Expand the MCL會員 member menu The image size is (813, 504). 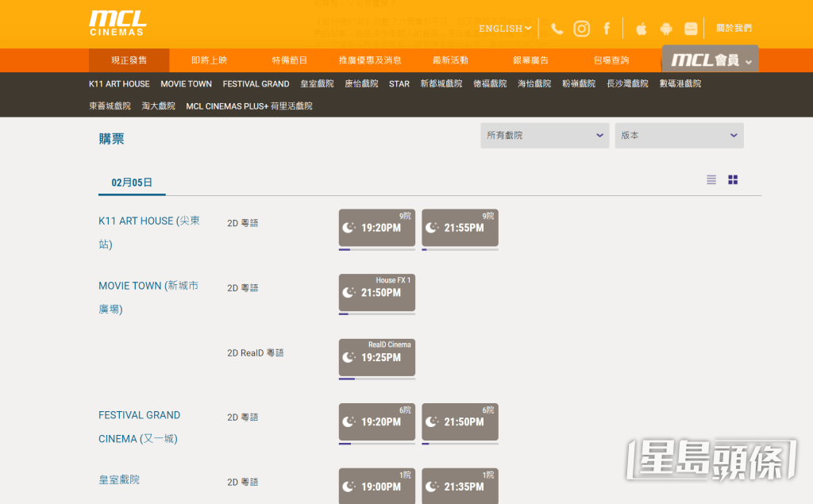tap(711, 60)
